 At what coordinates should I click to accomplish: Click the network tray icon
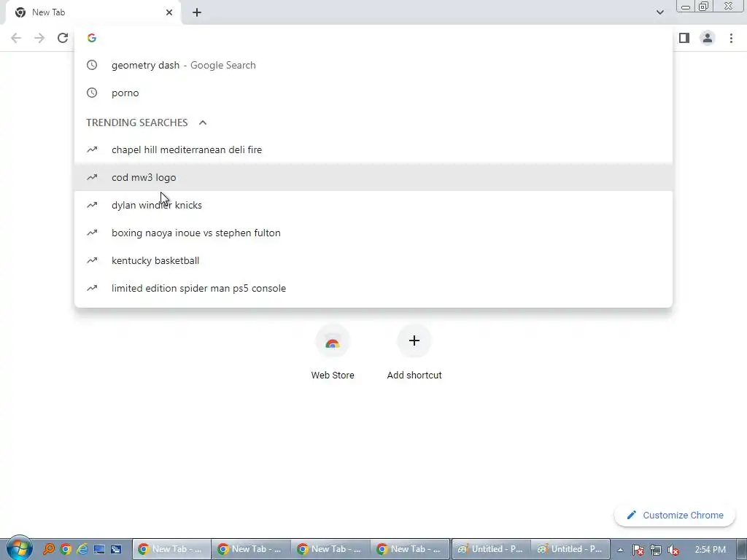coord(656,550)
